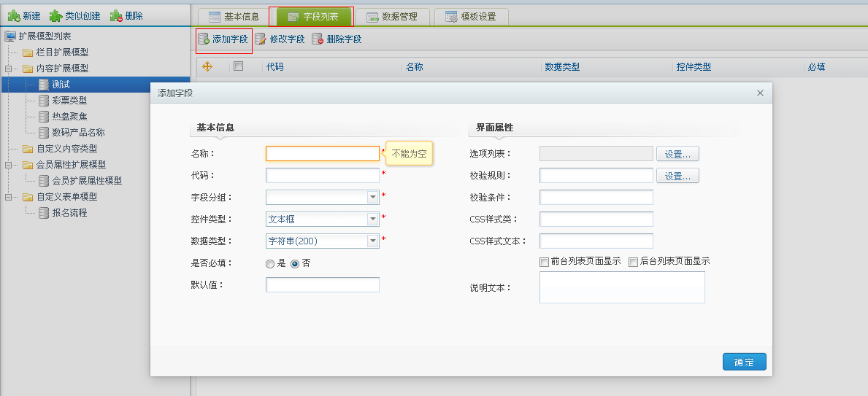Click the 类似创建 puzzle icon
Viewport: 868px width, 396px height.
point(55,15)
